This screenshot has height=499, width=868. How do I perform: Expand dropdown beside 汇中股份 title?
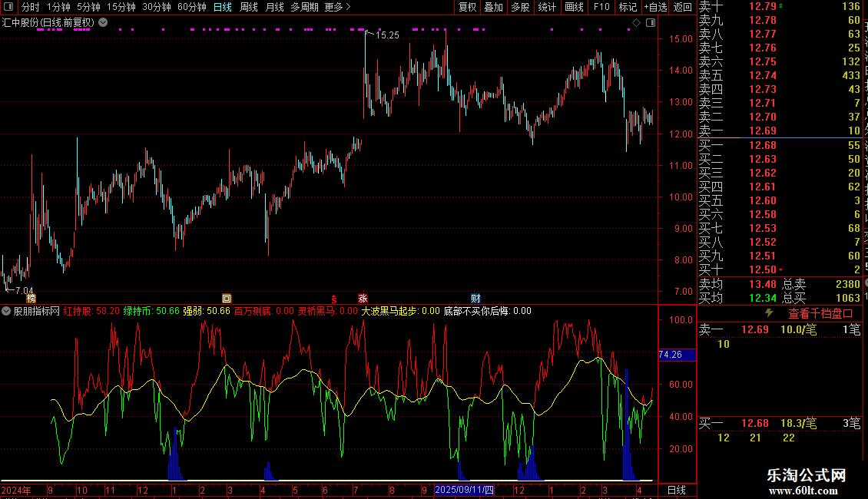pos(103,23)
